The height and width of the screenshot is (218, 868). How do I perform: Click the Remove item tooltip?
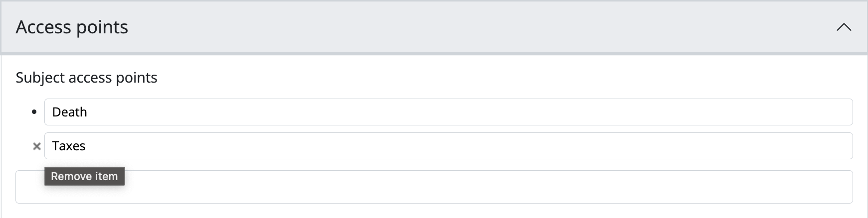click(84, 176)
